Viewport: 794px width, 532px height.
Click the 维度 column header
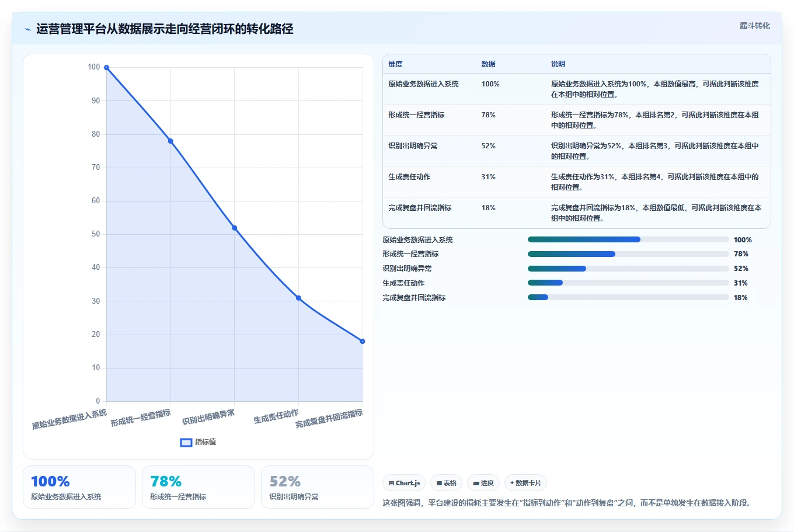395,64
